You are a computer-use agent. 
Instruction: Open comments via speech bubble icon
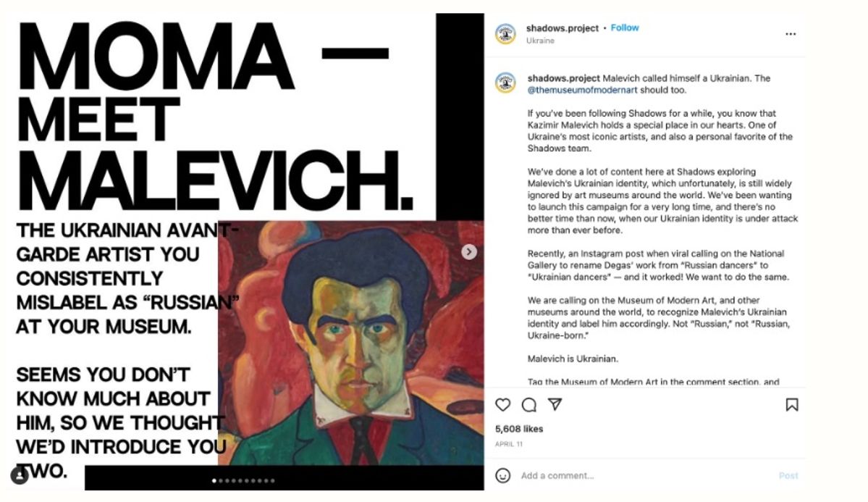529,405
